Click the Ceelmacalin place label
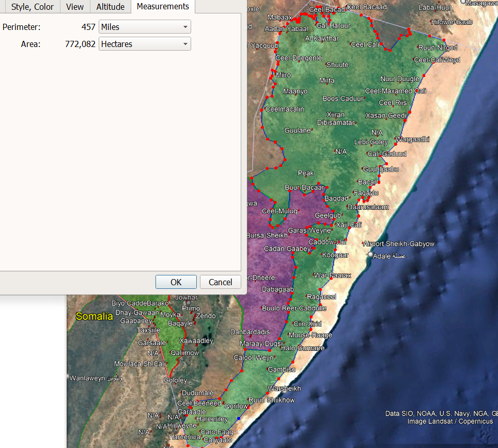Viewport: 498px width, 448px height. pos(285,109)
